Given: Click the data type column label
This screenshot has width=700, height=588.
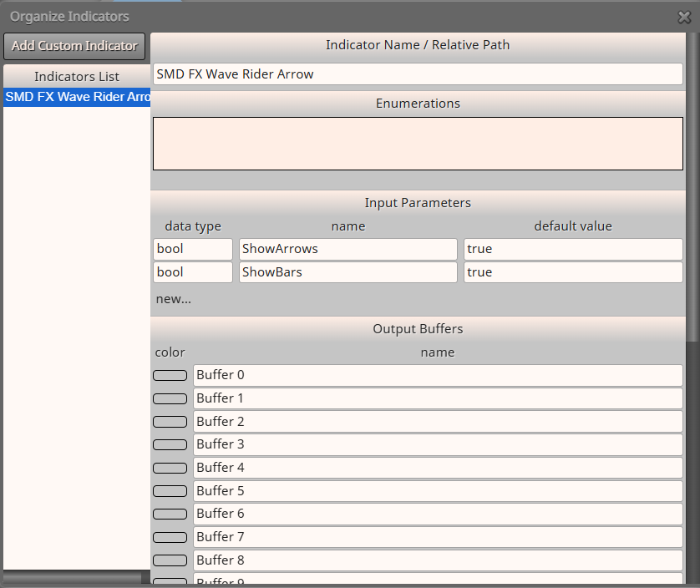Looking at the screenshot, I should [193, 226].
